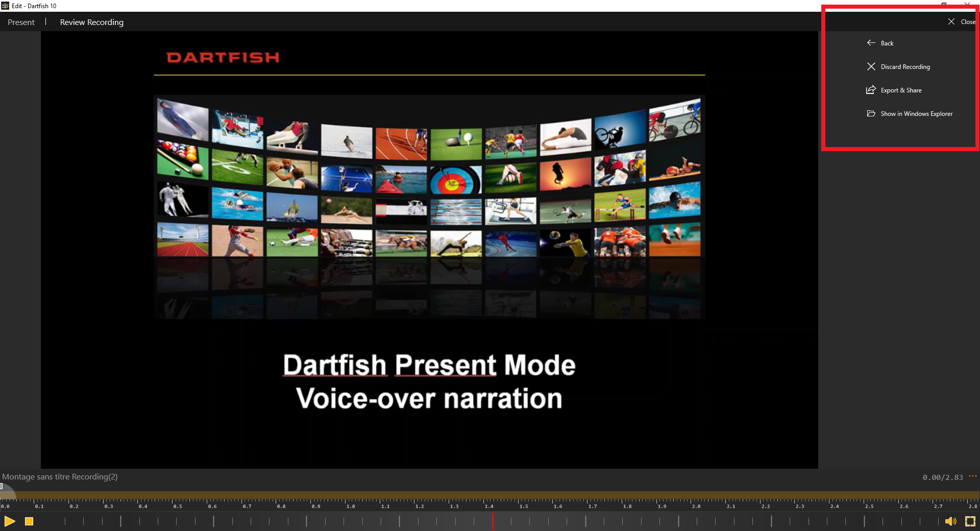Click the timeline start handle at 0.0
Viewport: 980px width, 531px height.
click(x=2, y=487)
